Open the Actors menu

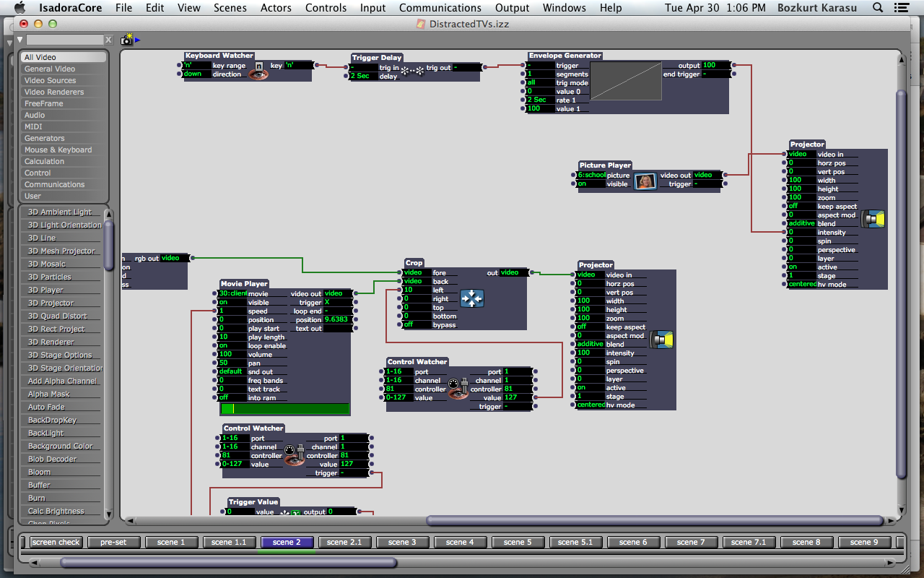click(x=276, y=8)
